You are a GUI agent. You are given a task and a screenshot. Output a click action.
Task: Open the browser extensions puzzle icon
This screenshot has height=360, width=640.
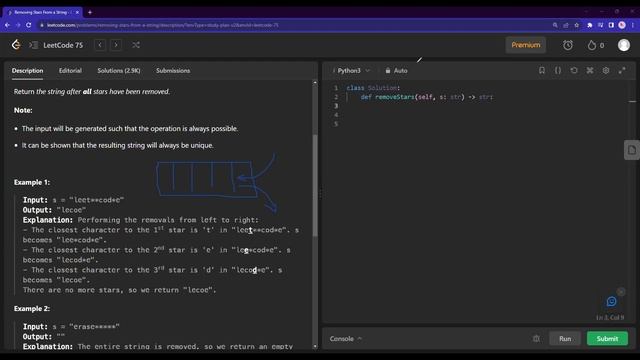589,25
